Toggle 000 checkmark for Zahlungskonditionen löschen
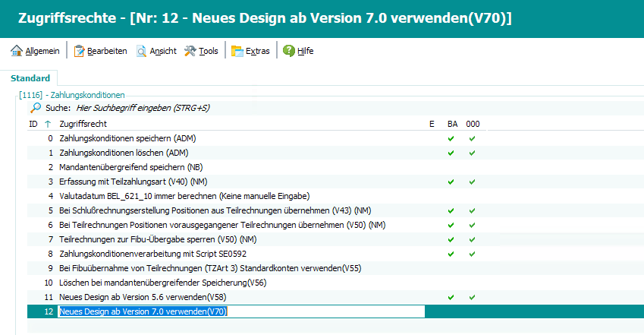The width and height of the screenshot is (644, 335). tap(472, 153)
